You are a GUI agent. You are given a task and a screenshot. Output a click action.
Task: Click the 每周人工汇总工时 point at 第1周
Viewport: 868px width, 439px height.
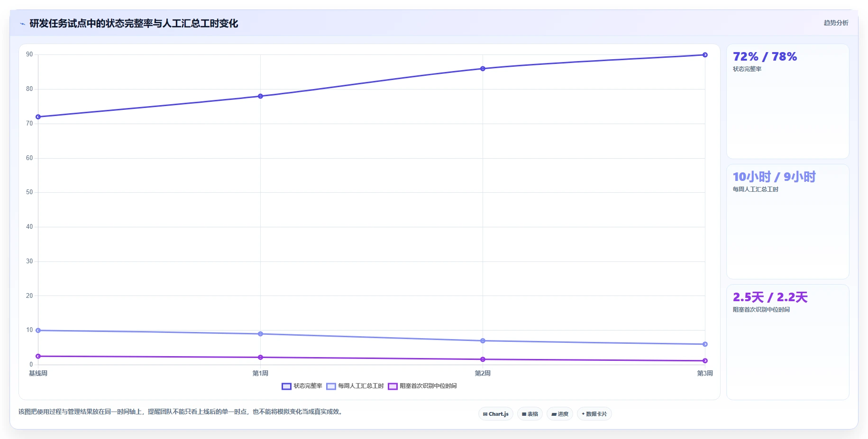[260, 334]
